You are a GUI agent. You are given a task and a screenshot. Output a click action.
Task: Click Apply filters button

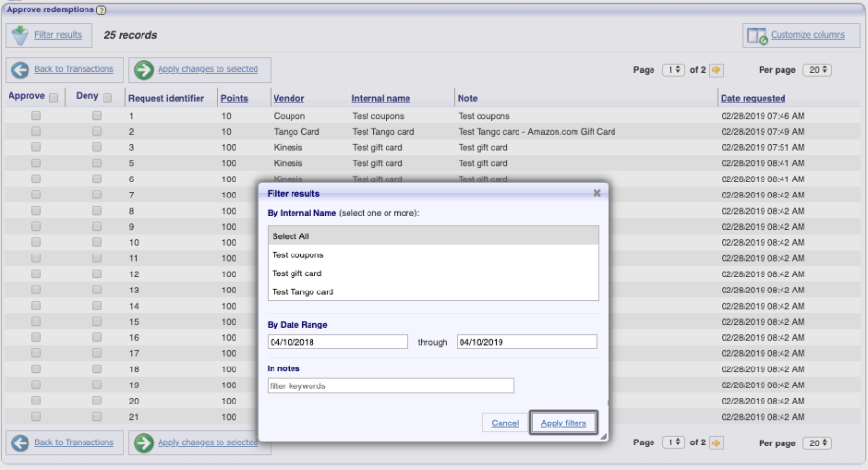pos(563,423)
